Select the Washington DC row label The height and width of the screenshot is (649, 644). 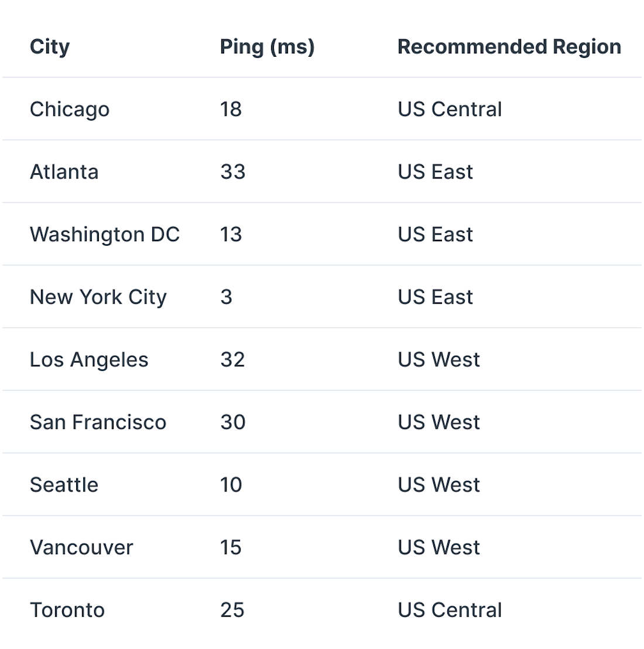[105, 235]
